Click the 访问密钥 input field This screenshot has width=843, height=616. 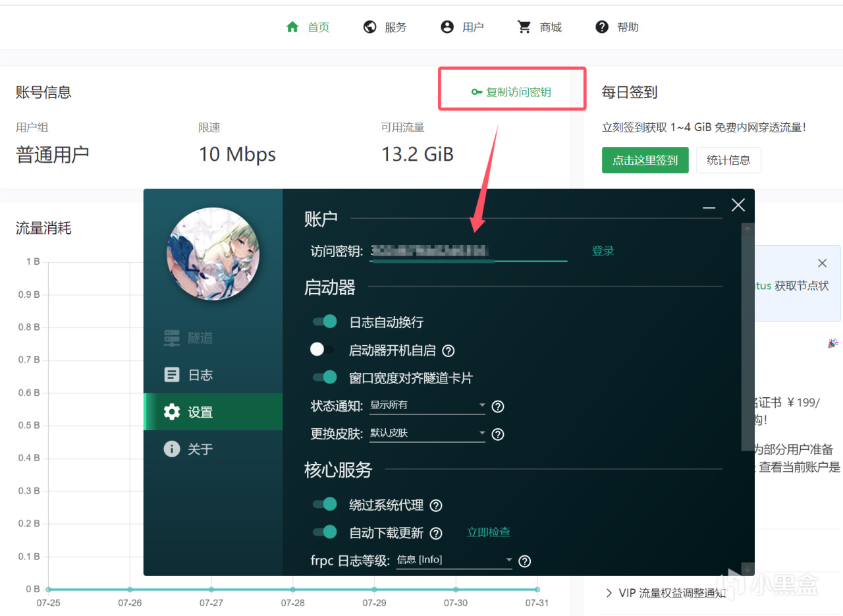pos(468,250)
